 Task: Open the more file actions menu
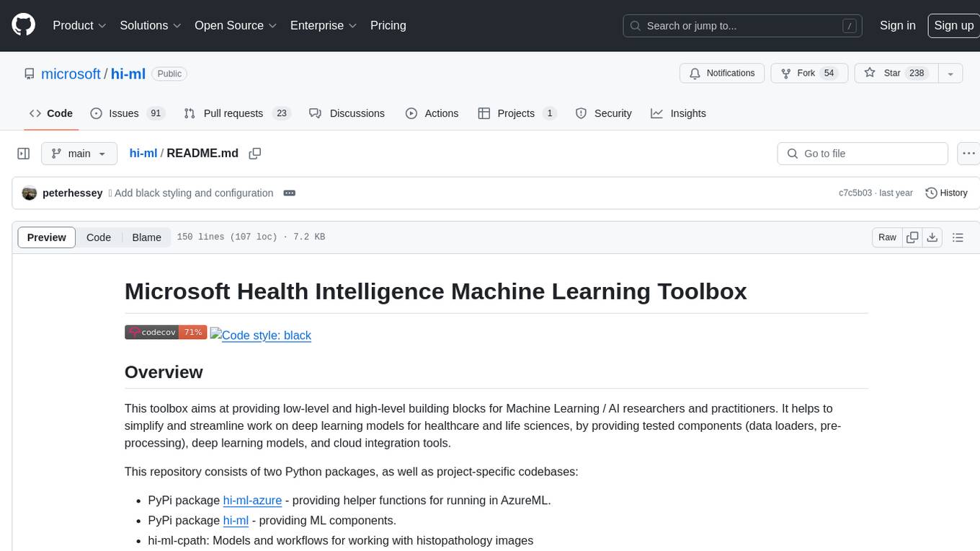click(968, 154)
